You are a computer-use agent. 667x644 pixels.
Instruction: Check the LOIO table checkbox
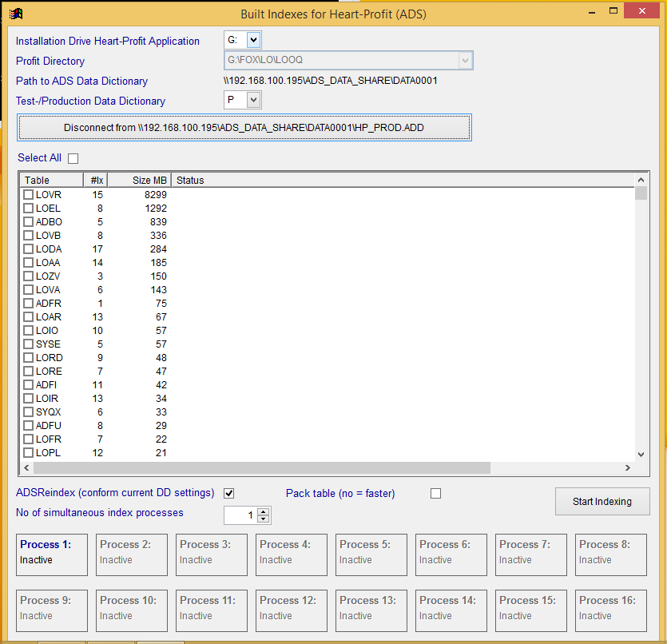pyautogui.click(x=29, y=331)
